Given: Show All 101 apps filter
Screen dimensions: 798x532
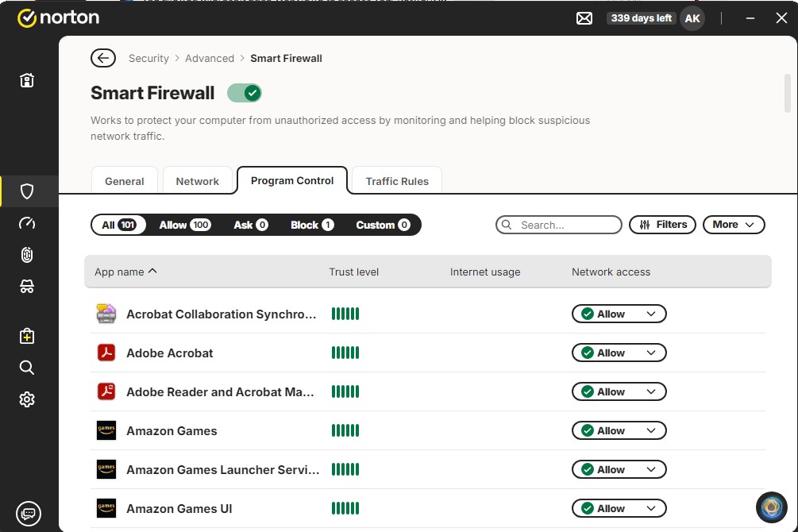Looking at the screenshot, I should (x=118, y=225).
